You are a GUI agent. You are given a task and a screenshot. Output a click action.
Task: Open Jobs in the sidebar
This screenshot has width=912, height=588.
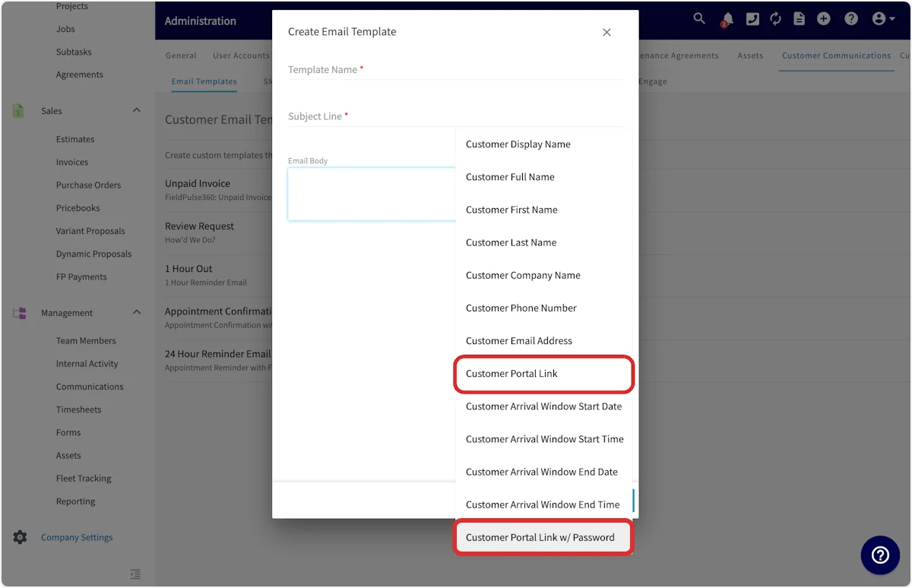coord(65,29)
